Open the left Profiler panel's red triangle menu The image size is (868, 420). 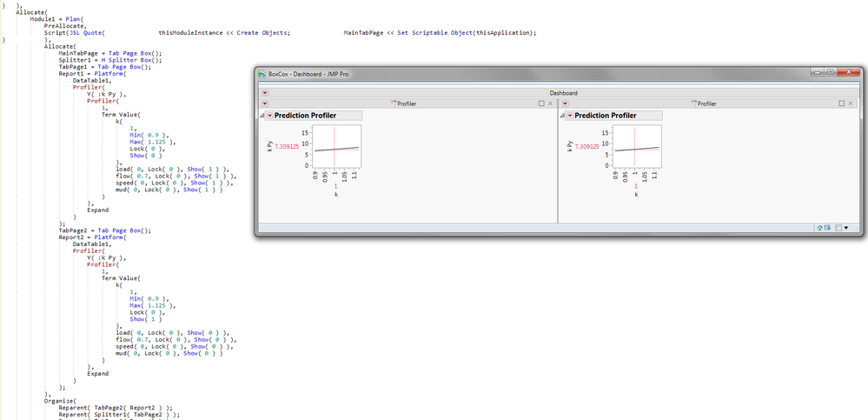(x=265, y=103)
